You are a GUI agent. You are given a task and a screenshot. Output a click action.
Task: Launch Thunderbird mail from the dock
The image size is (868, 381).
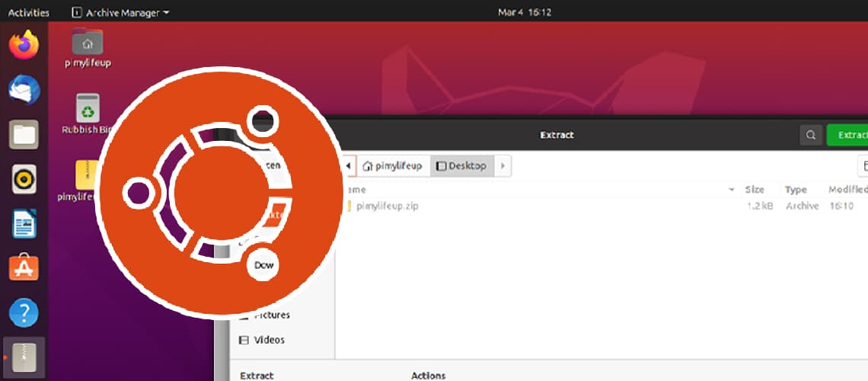point(24,90)
